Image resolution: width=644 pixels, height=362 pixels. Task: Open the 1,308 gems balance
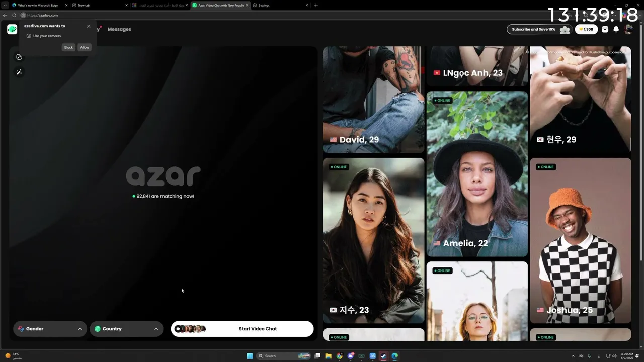(x=586, y=29)
